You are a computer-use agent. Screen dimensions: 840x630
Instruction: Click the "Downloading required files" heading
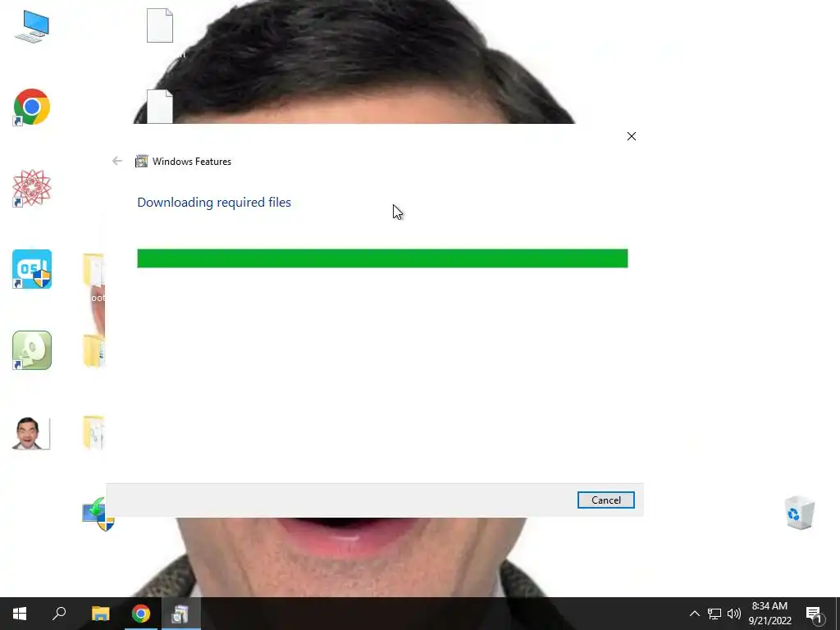point(214,202)
